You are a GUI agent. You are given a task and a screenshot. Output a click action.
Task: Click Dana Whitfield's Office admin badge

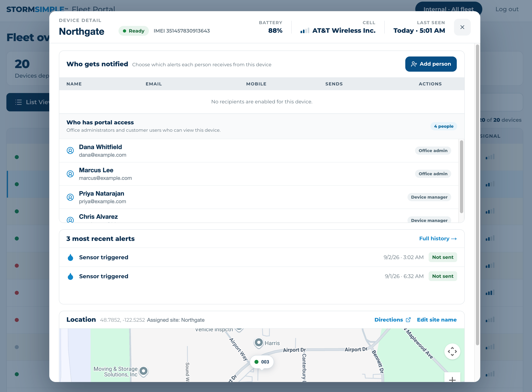click(433, 150)
